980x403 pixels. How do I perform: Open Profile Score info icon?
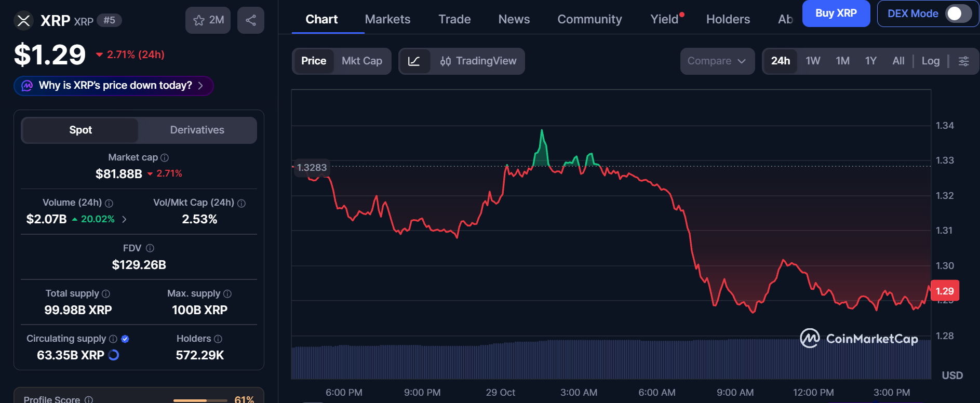click(89, 400)
